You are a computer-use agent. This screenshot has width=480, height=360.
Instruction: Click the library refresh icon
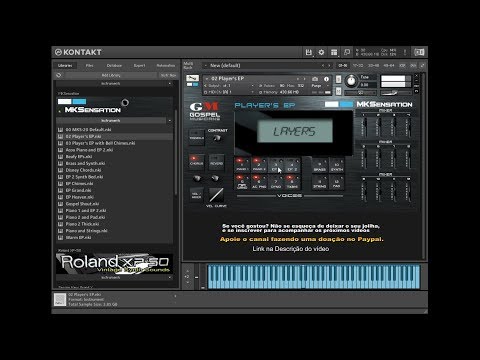(59, 75)
